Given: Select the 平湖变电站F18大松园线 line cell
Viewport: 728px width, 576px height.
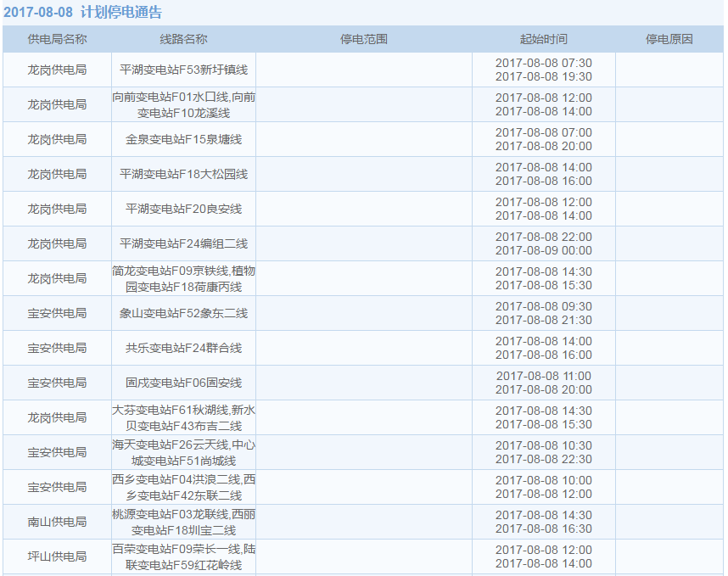Looking at the screenshot, I should pyautogui.click(x=183, y=174).
